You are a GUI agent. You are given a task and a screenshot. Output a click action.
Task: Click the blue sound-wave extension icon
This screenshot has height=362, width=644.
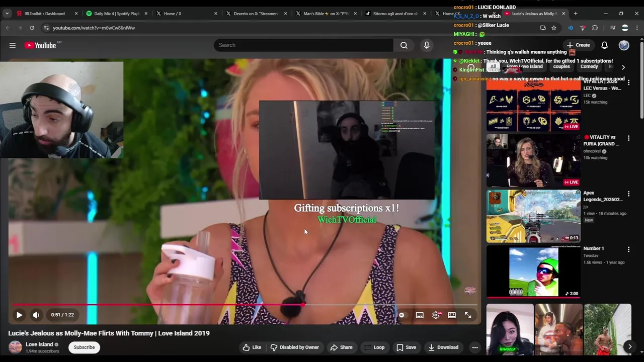click(x=571, y=28)
